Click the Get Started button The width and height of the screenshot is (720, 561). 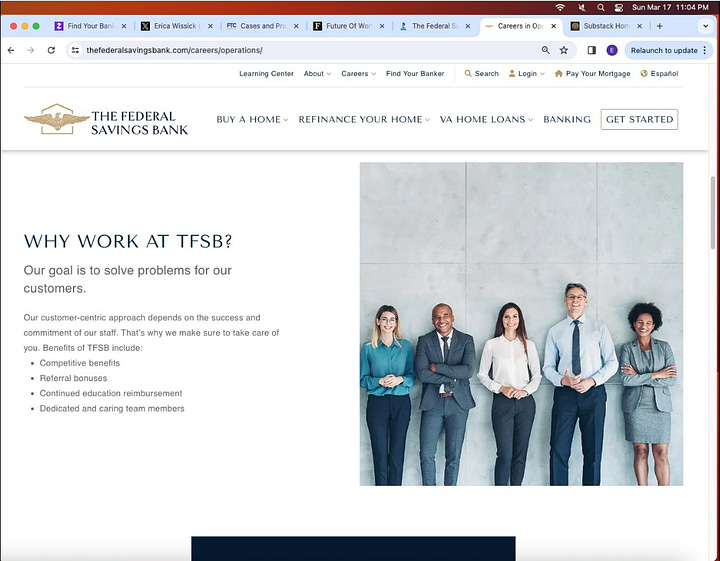(639, 119)
